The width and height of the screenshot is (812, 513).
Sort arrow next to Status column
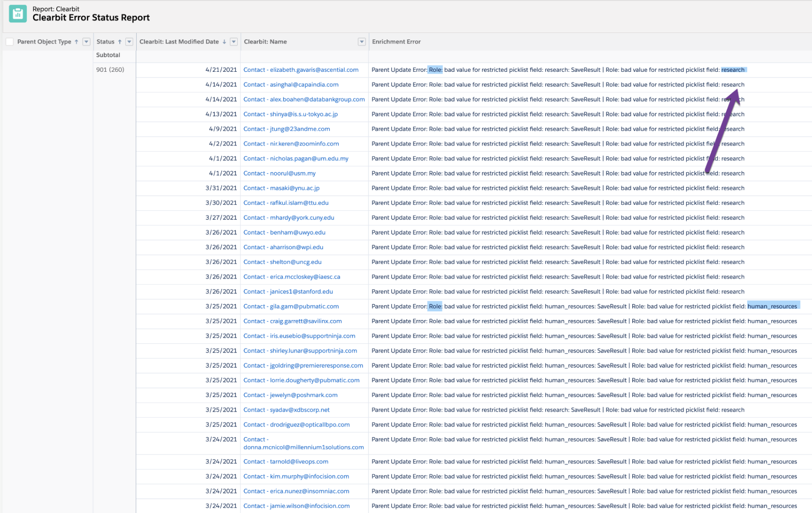(120, 42)
